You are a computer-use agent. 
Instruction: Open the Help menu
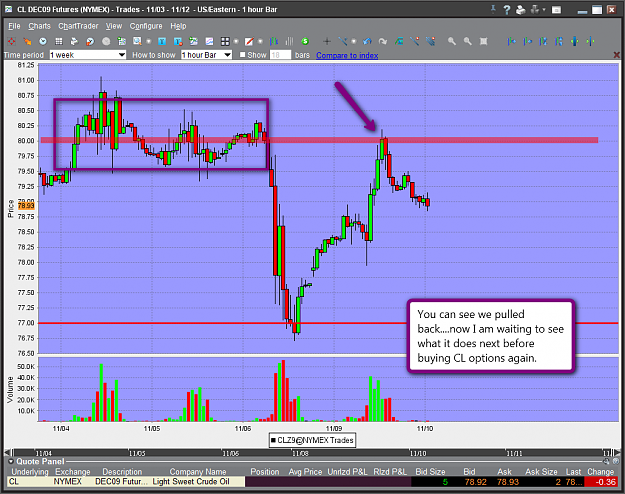click(178, 26)
